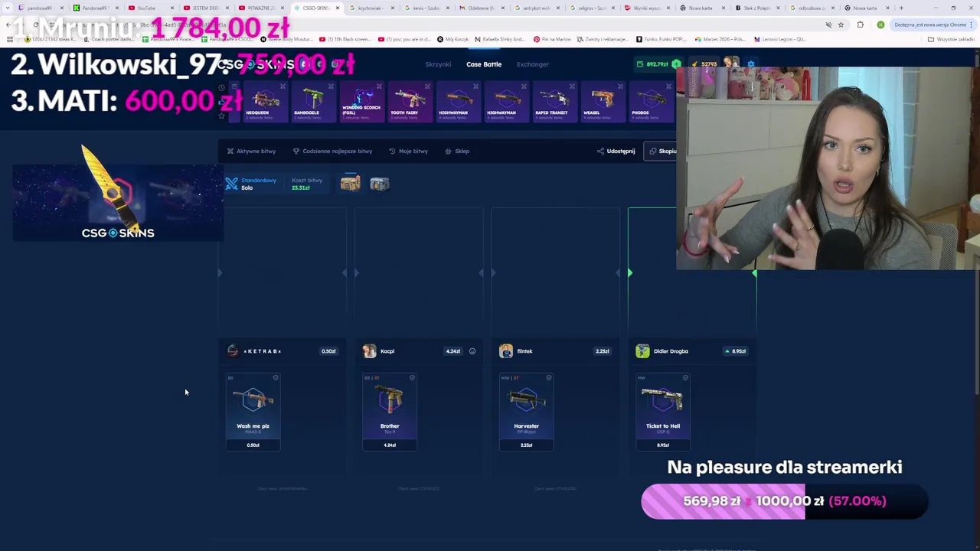Open the Sklep section
The image size is (980, 551).
coord(457,151)
